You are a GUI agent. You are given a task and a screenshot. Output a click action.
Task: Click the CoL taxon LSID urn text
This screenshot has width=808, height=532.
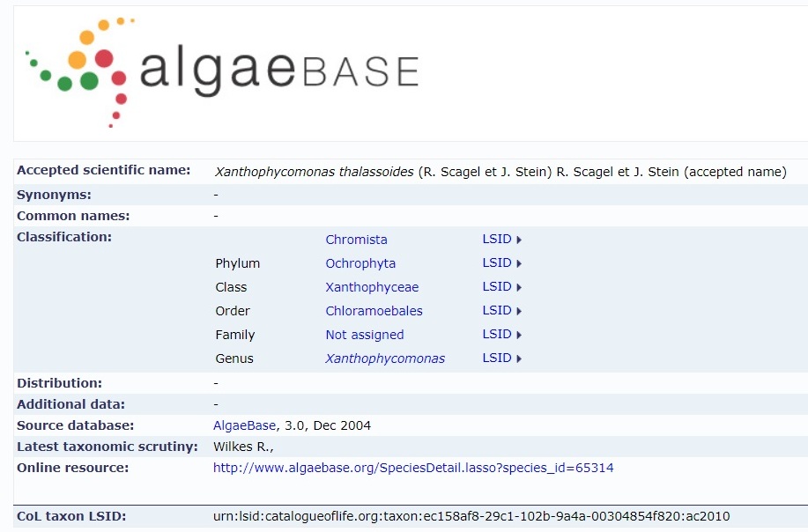[x=471, y=516]
